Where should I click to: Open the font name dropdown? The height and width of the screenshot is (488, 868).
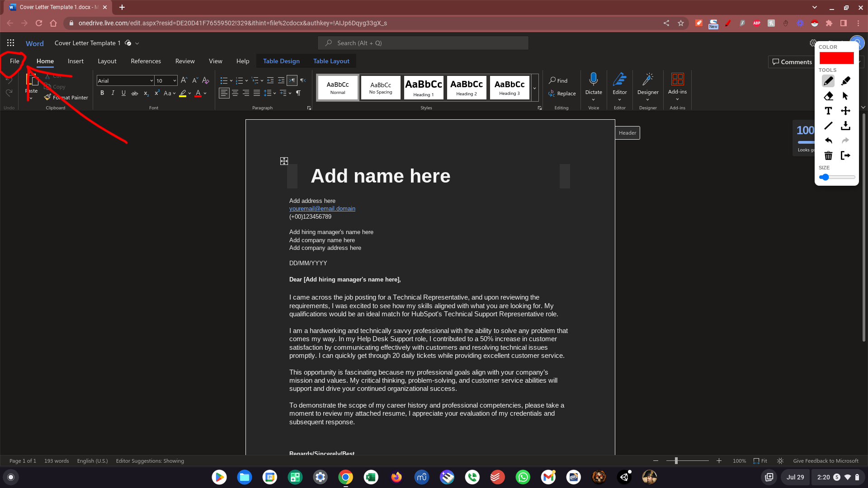pos(151,81)
